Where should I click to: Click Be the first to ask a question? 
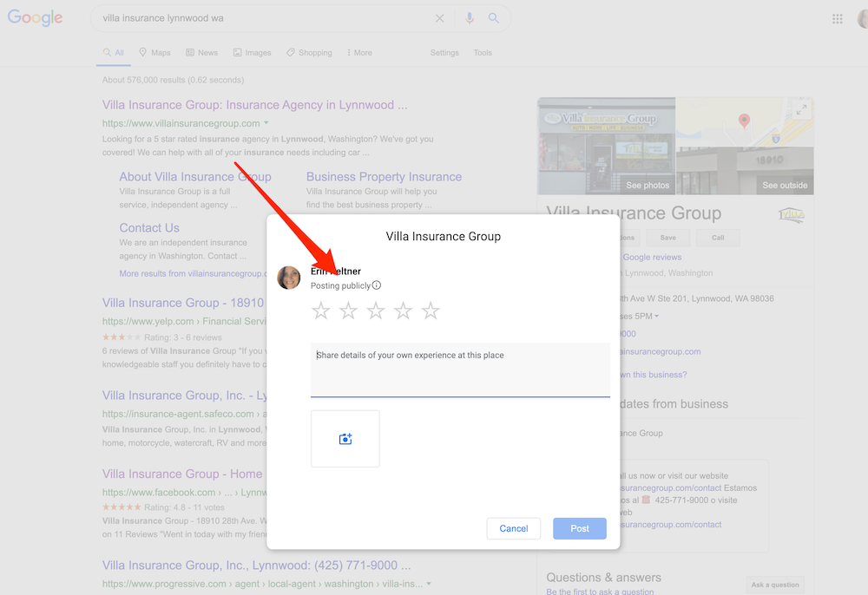coord(600,592)
